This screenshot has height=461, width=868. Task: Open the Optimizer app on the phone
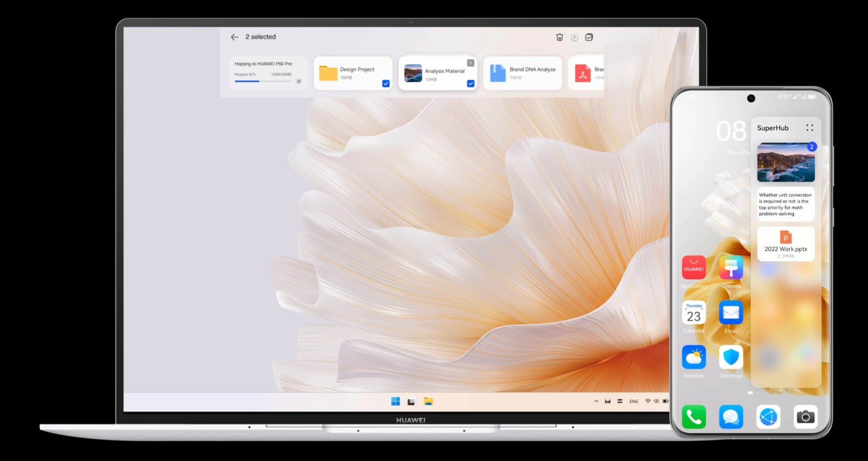pos(731,357)
